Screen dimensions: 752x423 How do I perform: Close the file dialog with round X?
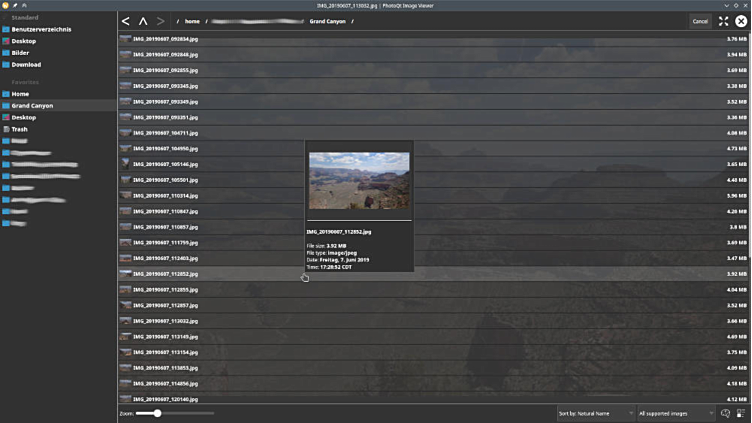pyautogui.click(x=741, y=21)
